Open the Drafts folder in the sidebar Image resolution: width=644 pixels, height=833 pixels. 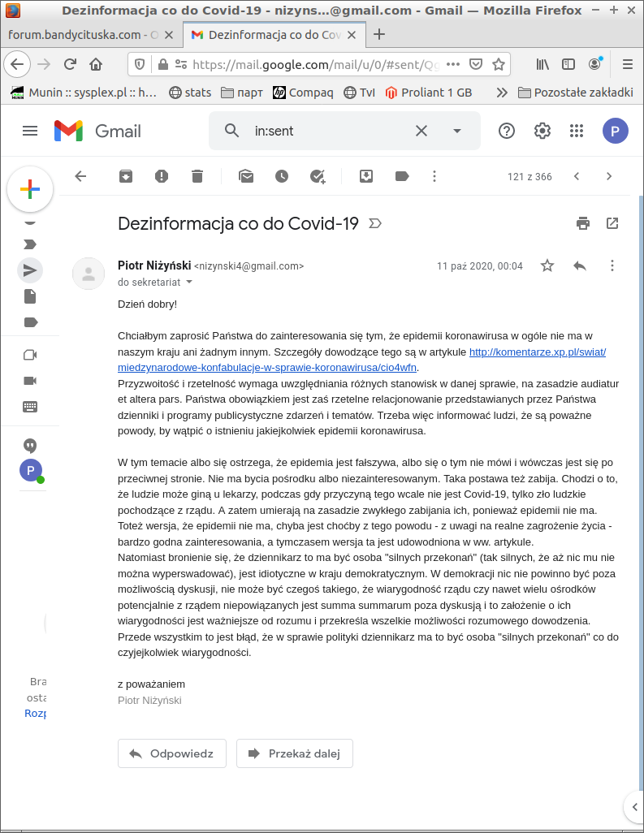click(x=30, y=296)
